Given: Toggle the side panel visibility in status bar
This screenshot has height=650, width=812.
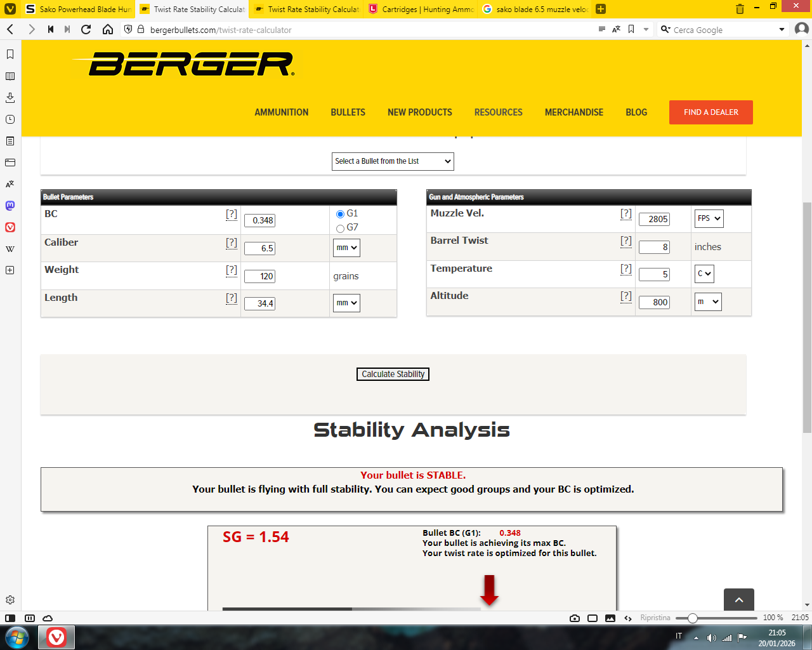Looking at the screenshot, I should pos(10,618).
